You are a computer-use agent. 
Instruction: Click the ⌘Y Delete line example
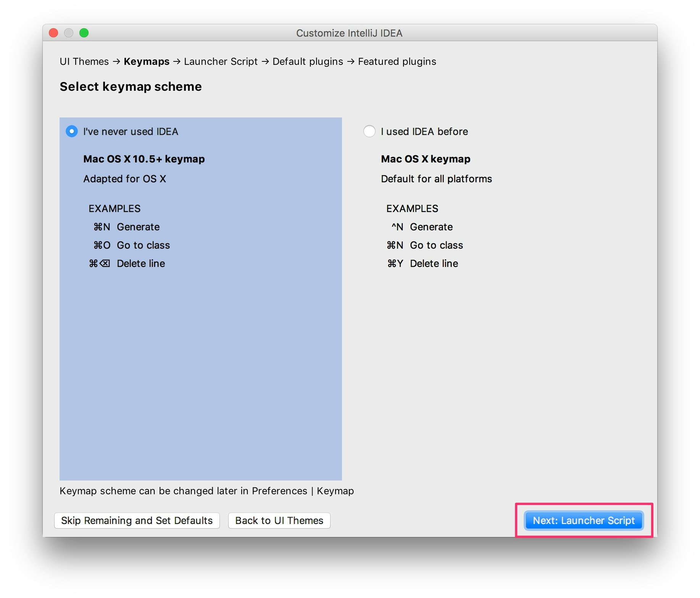[x=423, y=263]
